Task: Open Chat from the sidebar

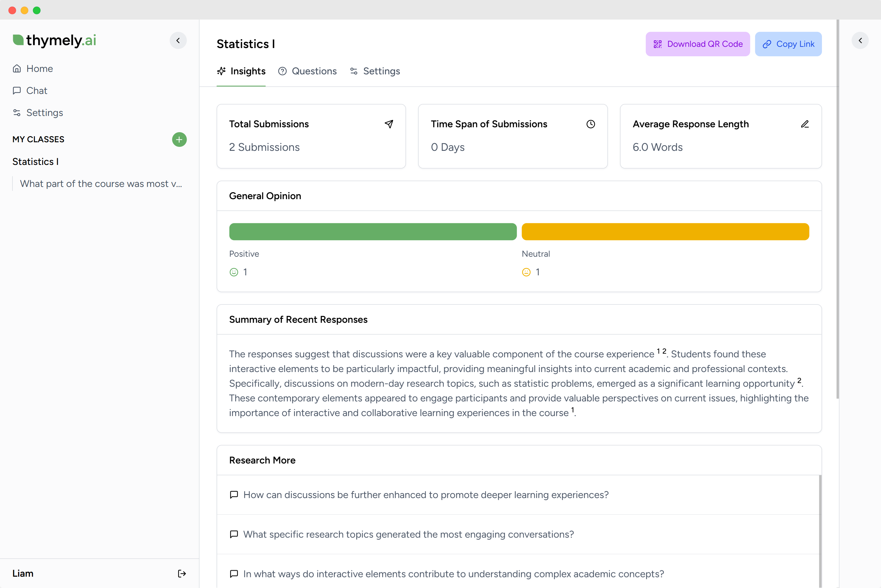Action: [36, 91]
